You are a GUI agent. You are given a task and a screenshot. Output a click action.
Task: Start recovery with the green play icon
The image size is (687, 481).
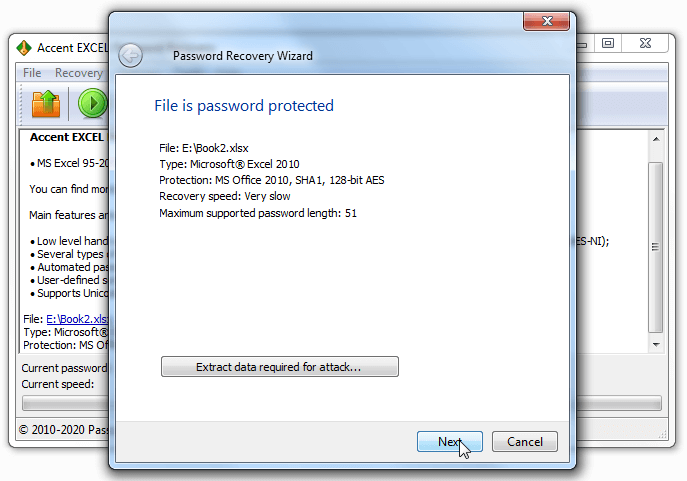(x=93, y=103)
